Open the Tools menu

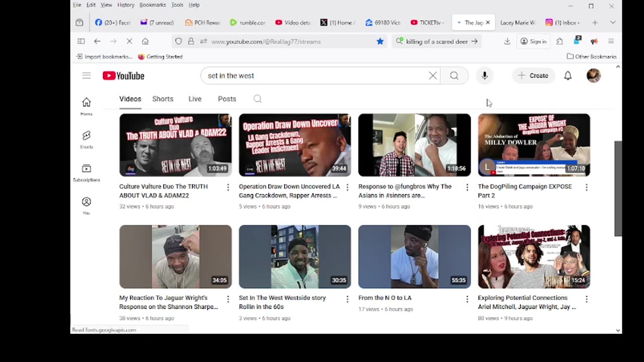[x=177, y=5]
